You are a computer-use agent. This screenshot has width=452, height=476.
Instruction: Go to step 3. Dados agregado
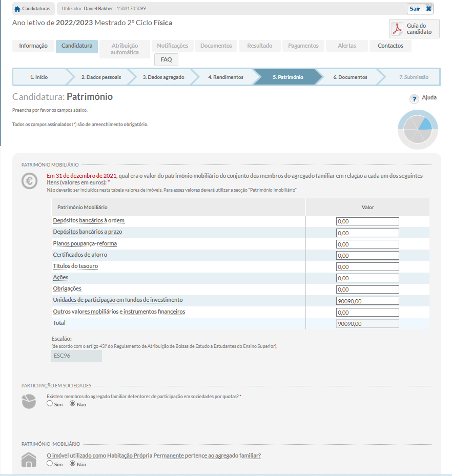point(163,77)
